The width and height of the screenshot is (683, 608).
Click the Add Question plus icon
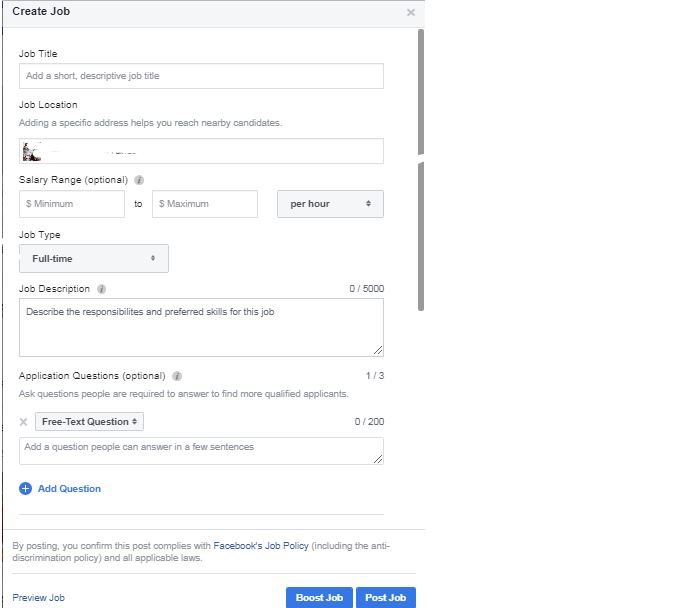25,489
